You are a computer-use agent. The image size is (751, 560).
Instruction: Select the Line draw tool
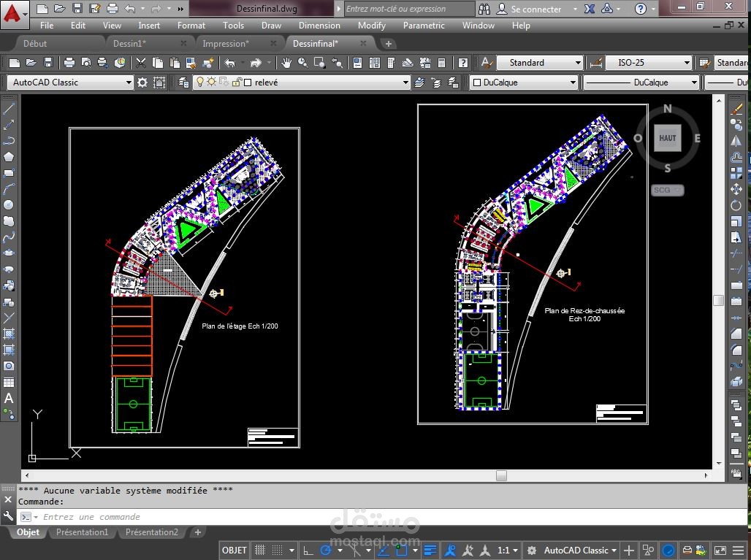click(9, 109)
